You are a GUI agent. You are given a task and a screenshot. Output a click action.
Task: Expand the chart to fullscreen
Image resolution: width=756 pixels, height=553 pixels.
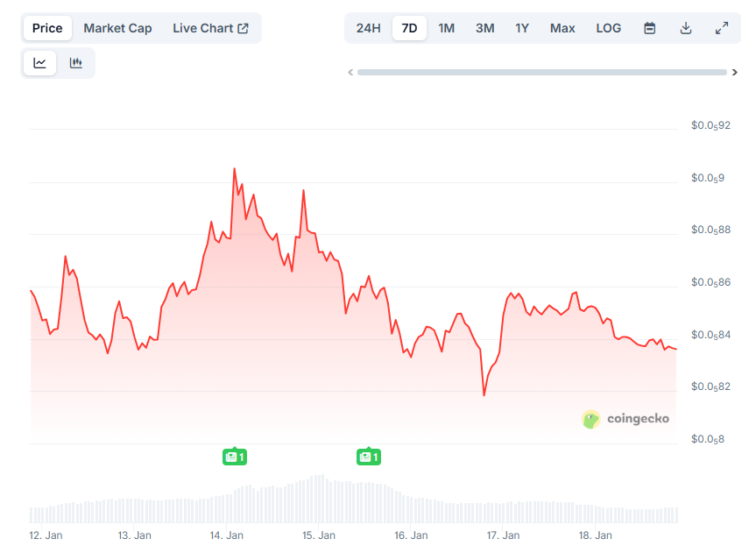click(721, 27)
